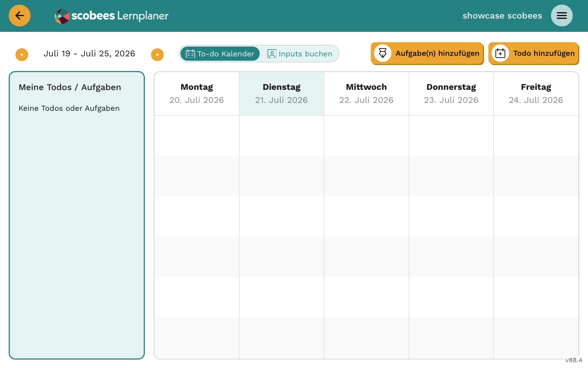Click the person icon in Inputs buchen
Viewport: 588px width, 368px height.
[x=272, y=54]
